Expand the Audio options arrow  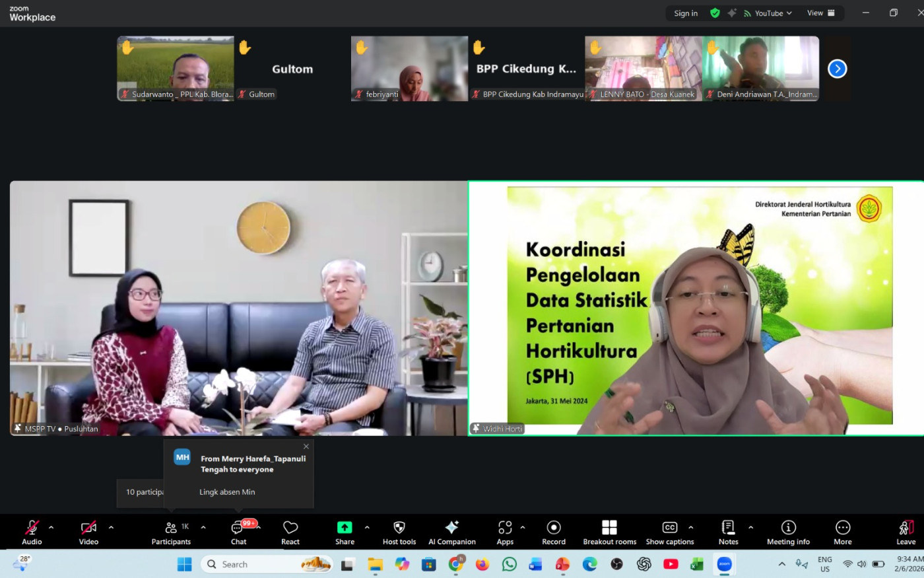(x=51, y=527)
